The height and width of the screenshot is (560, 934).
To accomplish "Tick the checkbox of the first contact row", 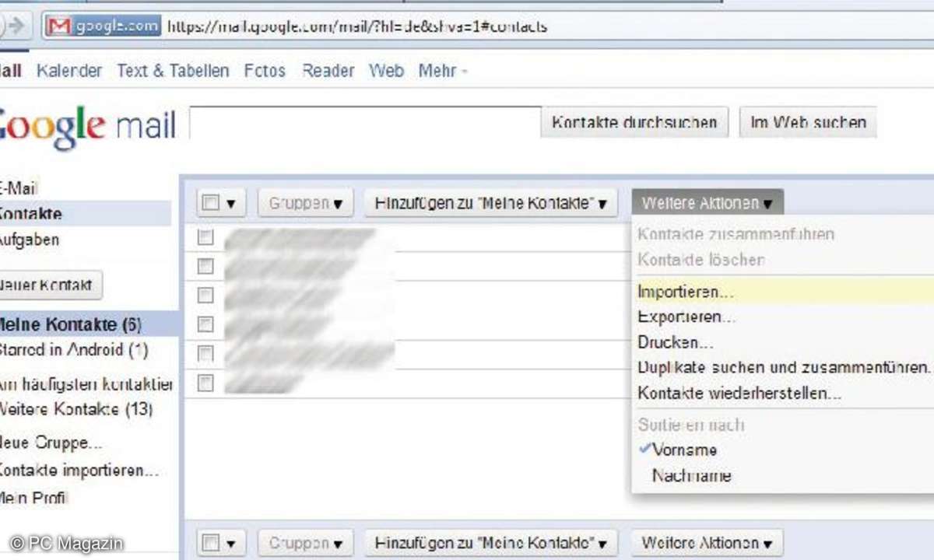I will pyautogui.click(x=205, y=238).
